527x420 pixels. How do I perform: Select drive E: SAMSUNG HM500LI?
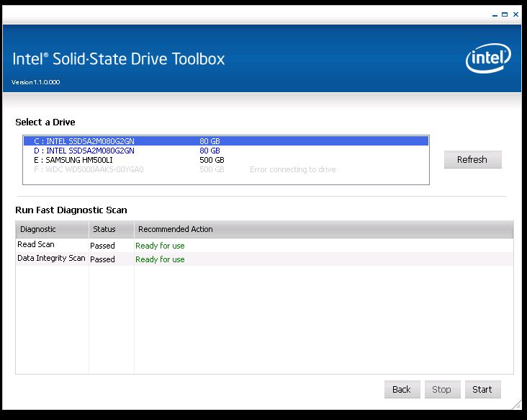226,160
